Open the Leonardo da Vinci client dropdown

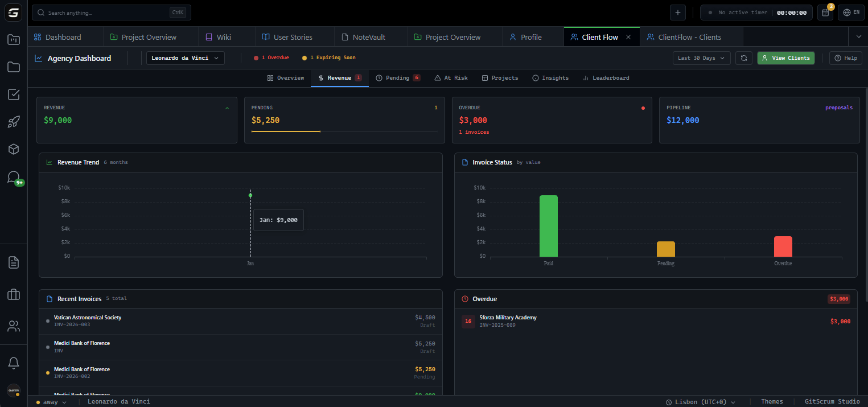(x=185, y=57)
